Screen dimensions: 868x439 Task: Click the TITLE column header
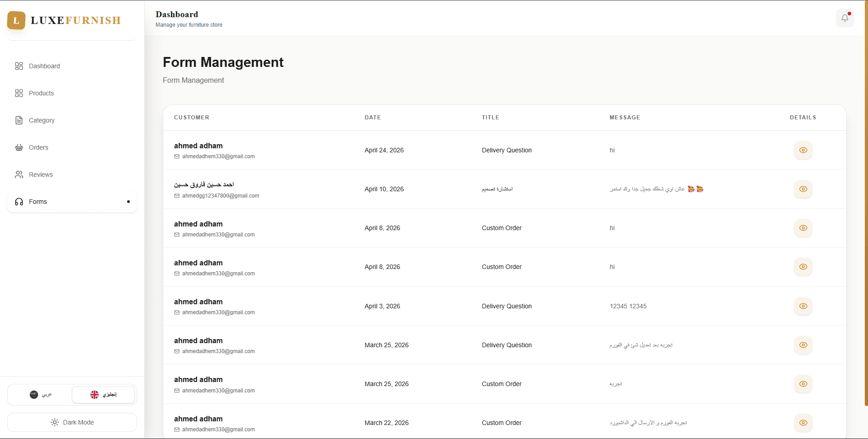(490, 118)
